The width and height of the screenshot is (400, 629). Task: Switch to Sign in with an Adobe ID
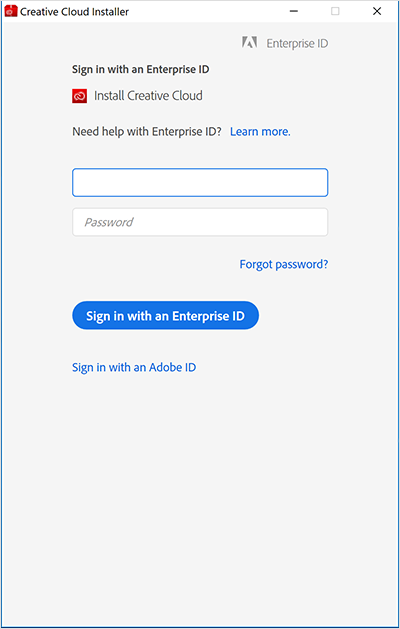[134, 367]
